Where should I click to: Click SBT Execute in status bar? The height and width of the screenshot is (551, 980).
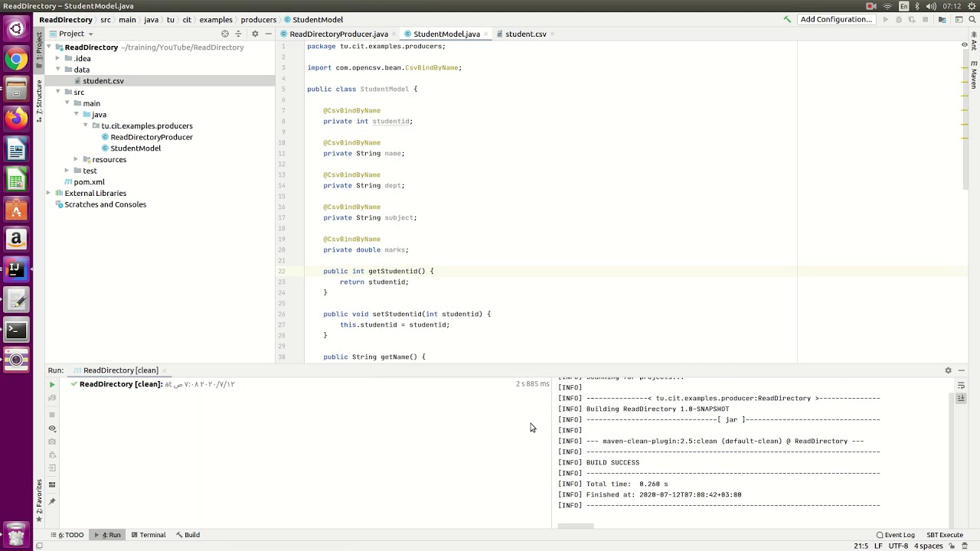(x=945, y=535)
